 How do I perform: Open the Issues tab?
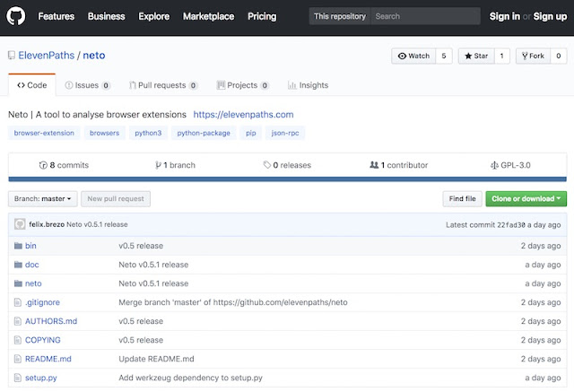(x=88, y=85)
